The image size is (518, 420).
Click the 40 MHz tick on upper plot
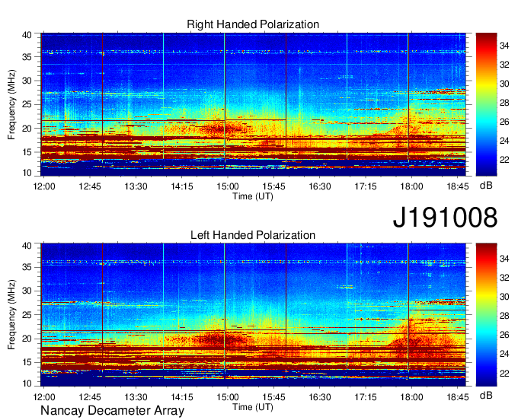pos(27,35)
